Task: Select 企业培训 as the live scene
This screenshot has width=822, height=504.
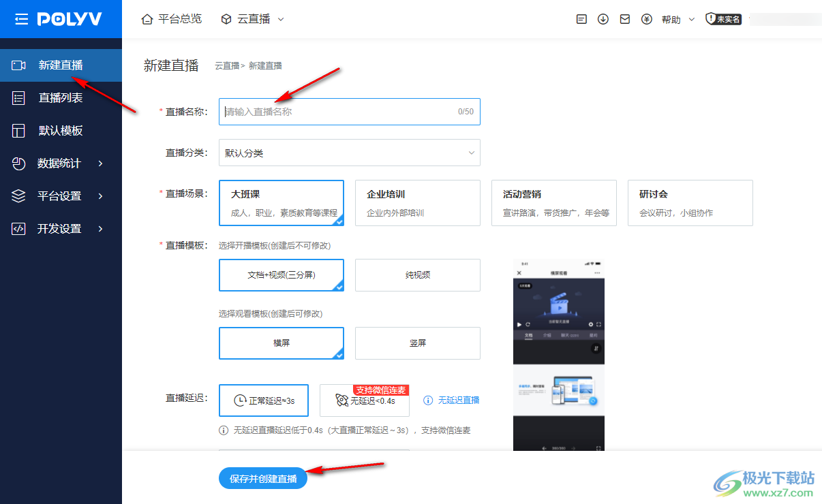Action: coord(417,202)
